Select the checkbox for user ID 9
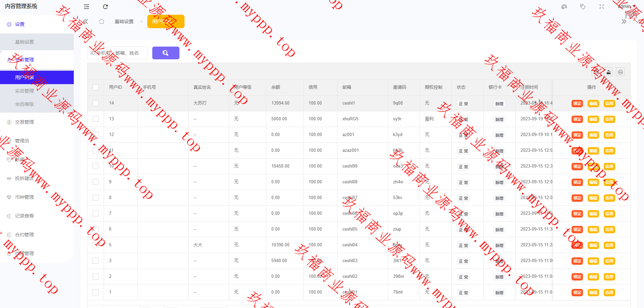 click(96, 182)
